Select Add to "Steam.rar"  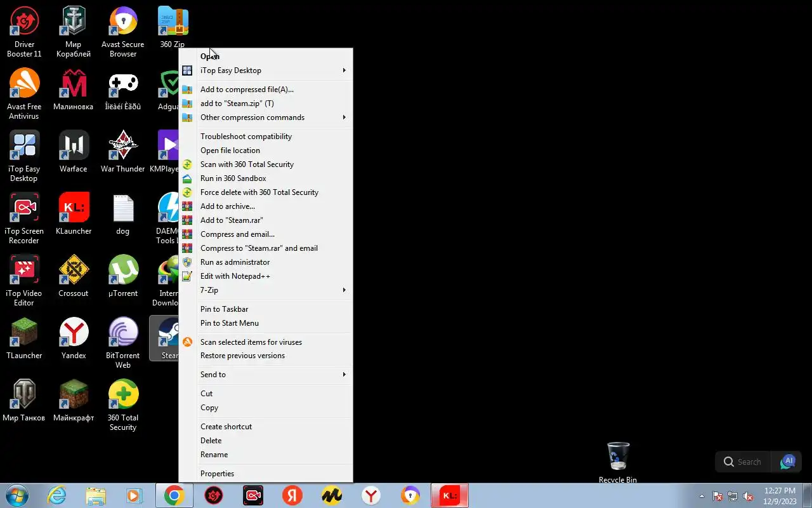coord(266,220)
